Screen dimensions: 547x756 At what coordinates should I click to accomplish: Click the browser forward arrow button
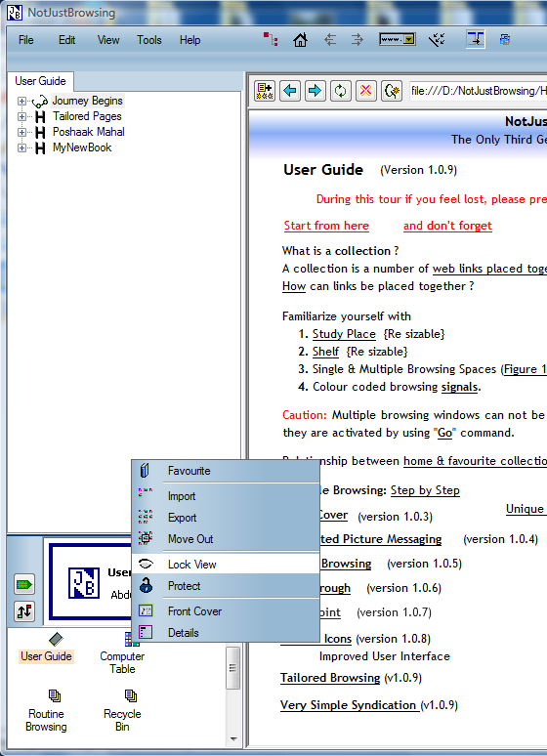(315, 91)
